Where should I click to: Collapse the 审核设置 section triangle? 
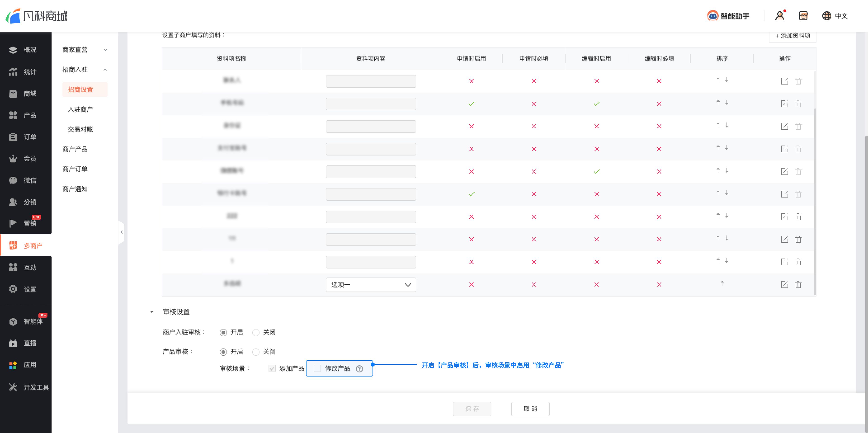152,312
